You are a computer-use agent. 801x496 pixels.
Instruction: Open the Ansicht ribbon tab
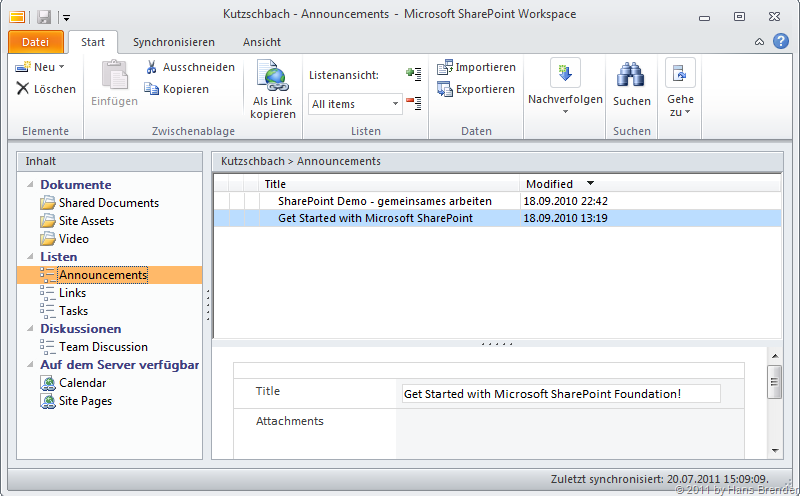point(262,42)
